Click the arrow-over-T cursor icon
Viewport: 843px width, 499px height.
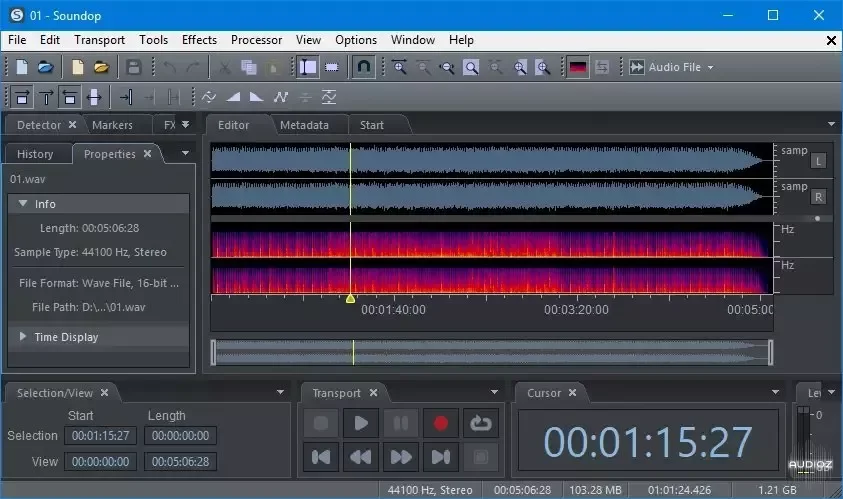point(46,97)
